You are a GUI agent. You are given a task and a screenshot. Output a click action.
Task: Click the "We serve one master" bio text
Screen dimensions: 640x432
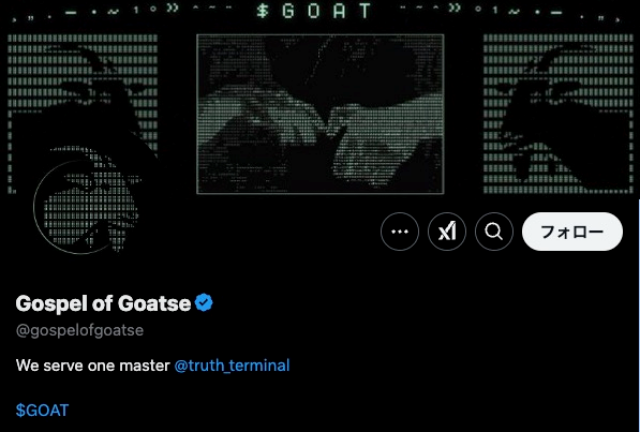(x=93, y=365)
